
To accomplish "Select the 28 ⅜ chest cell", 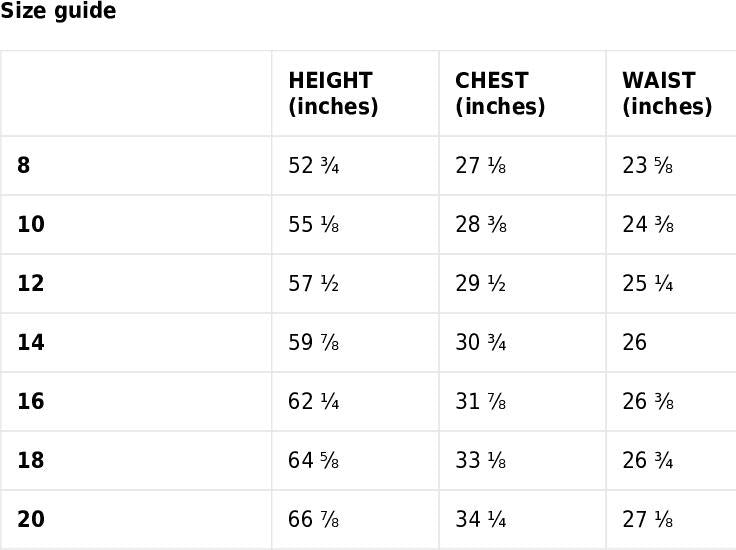I will point(481,225).
